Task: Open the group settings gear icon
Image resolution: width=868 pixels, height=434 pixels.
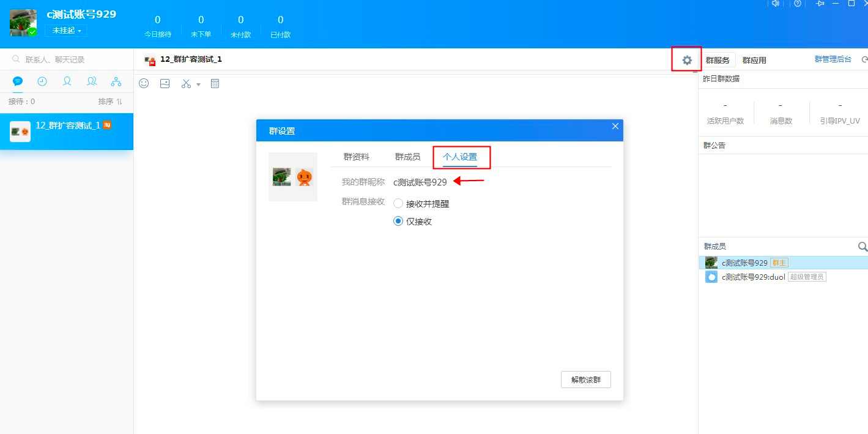Action: click(686, 59)
